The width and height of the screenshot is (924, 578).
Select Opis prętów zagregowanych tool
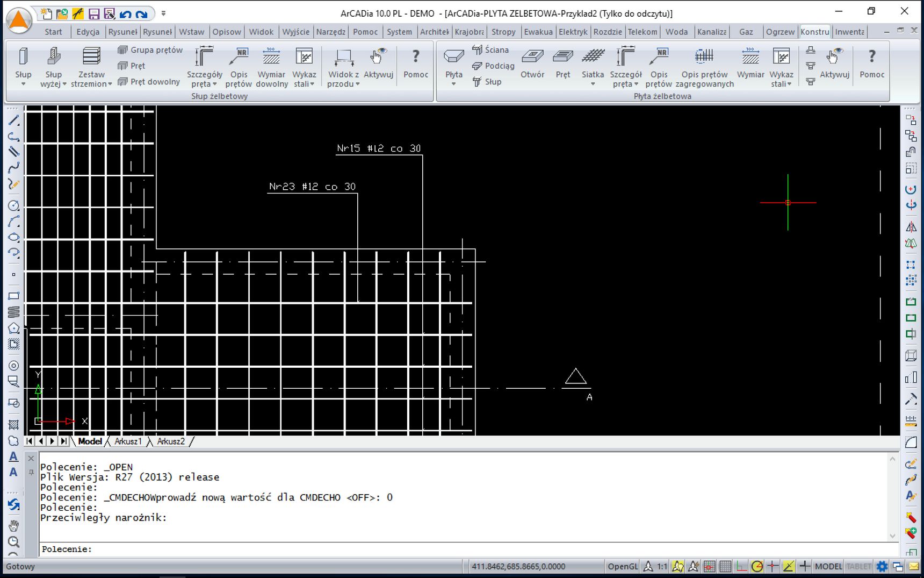coord(704,67)
